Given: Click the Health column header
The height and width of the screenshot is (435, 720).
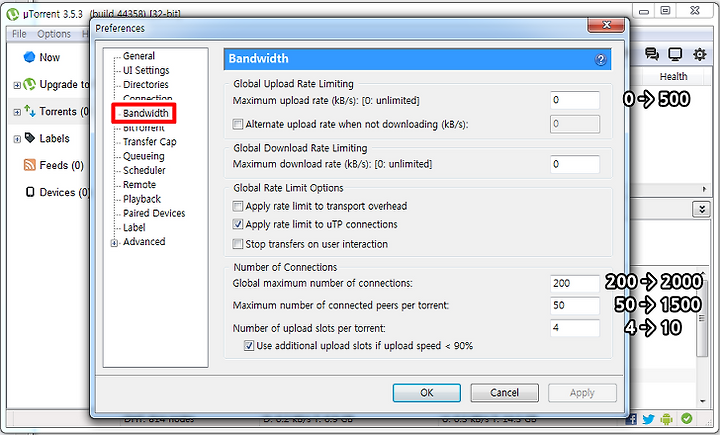Looking at the screenshot, I should point(673,76).
